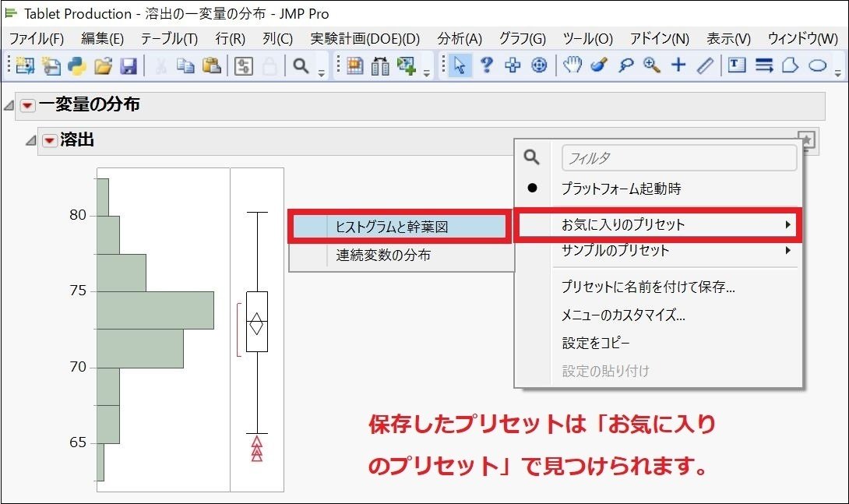Select the Simple Shape lines tool
Screen dimensions: 849x504
[764, 65]
